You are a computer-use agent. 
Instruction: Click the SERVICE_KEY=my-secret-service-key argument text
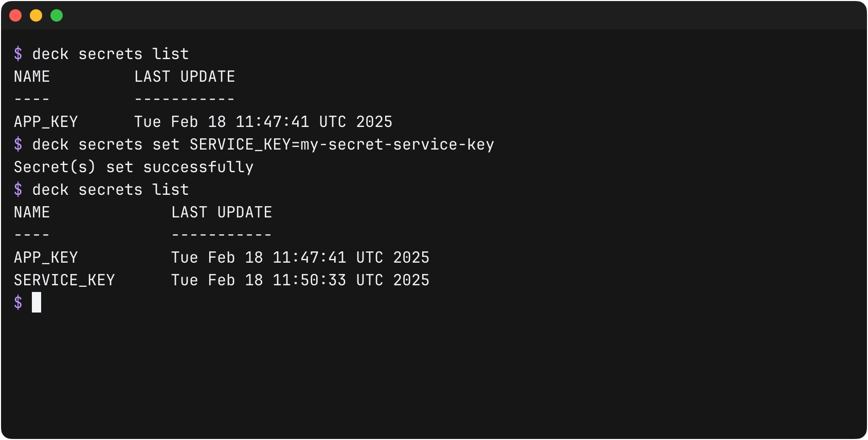click(x=341, y=144)
